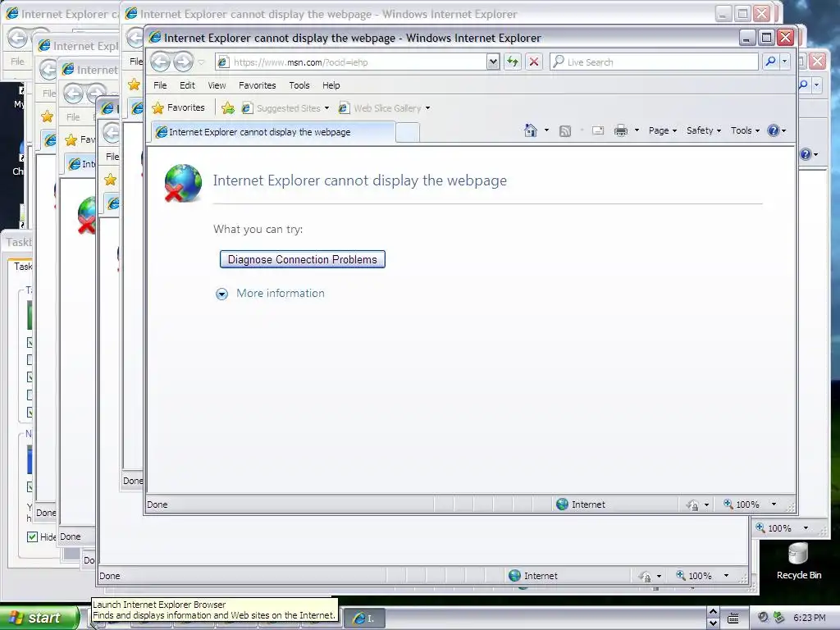The height and width of the screenshot is (630, 840).
Task: Click the front window's 100% zoom level button
Action: [742, 504]
